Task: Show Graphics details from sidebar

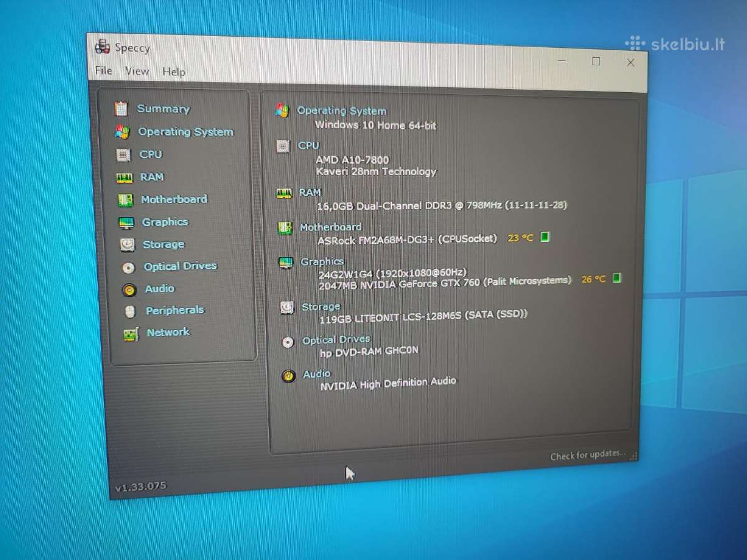Action: pyautogui.click(x=165, y=222)
